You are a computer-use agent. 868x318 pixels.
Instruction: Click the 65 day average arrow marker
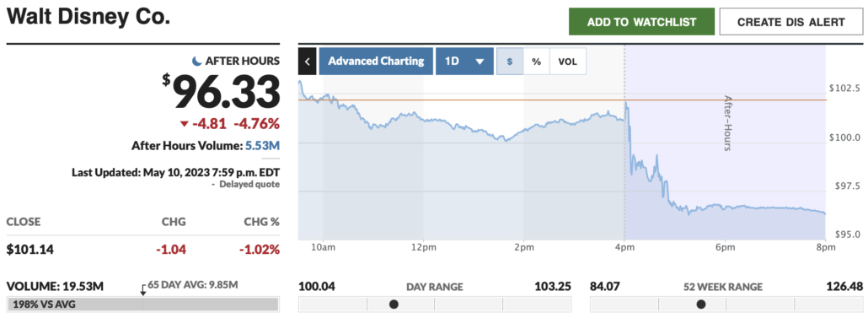pyautogui.click(x=142, y=289)
